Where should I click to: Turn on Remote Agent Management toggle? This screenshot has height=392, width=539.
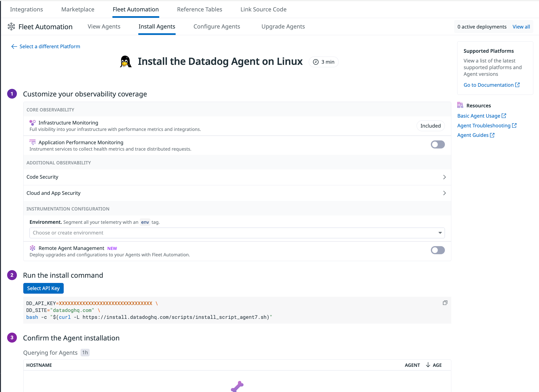pyautogui.click(x=438, y=250)
